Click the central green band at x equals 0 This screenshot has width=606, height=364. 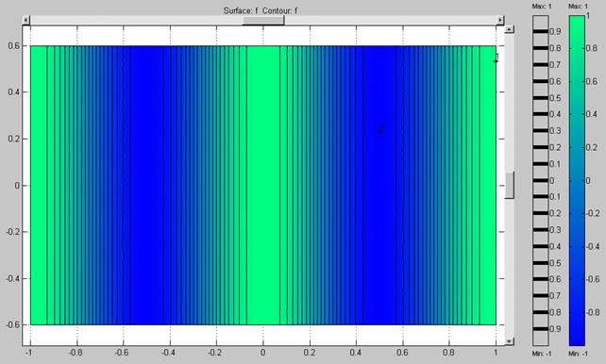[x=263, y=185]
